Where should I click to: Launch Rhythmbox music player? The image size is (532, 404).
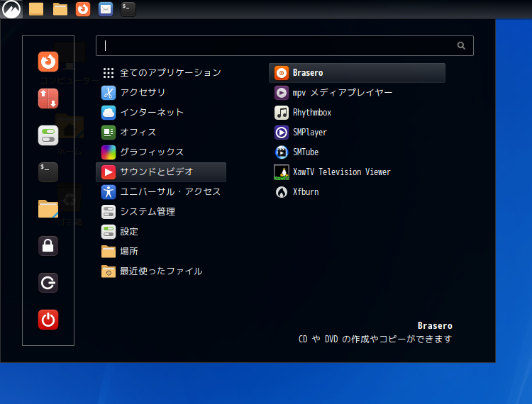coord(357,113)
